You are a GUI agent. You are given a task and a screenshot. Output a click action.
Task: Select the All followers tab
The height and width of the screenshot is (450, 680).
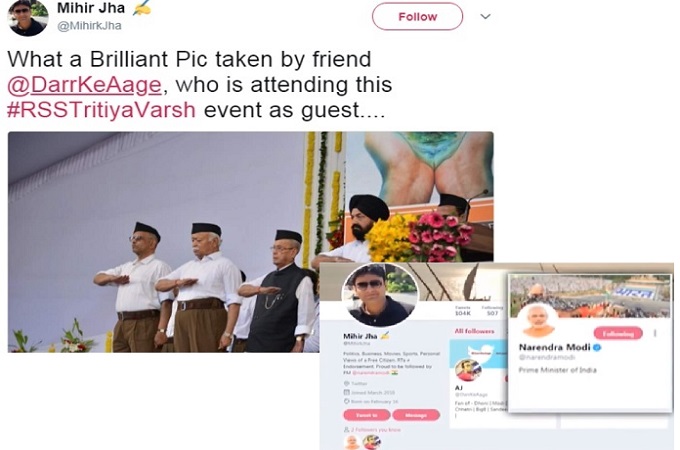474,331
